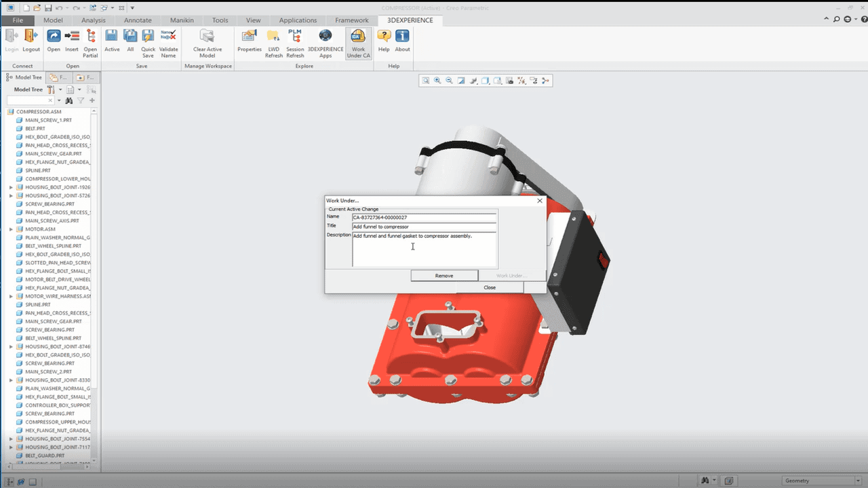Toggle the datum display filters icon
Viewport: 868px width, 488px height.
click(x=521, y=81)
